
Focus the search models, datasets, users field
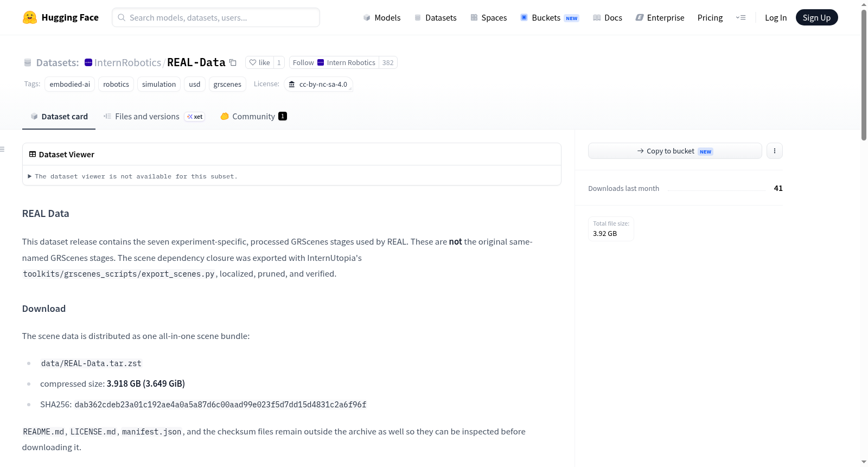[x=216, y=17]
